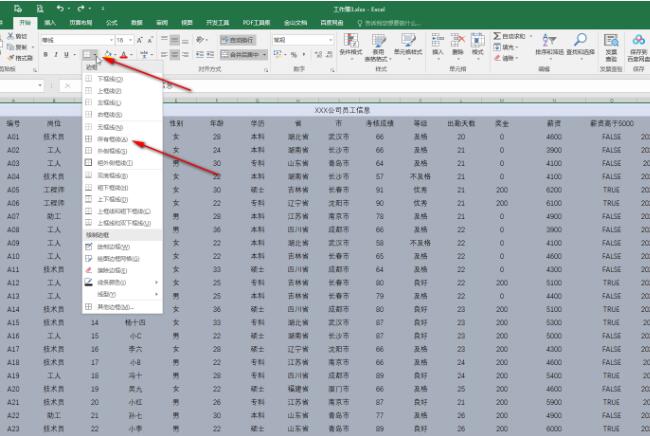Toggle the Wrap Text (自动换行) button

[x=238, y=40]
